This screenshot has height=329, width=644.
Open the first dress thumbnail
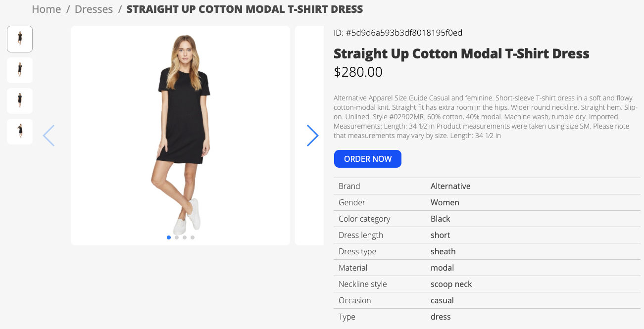(x=20, y=39)
